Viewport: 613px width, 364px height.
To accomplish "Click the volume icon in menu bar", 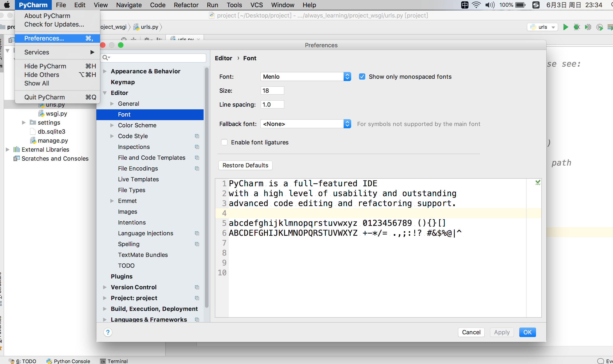I will pyautogui.click(x=490, y=5).
